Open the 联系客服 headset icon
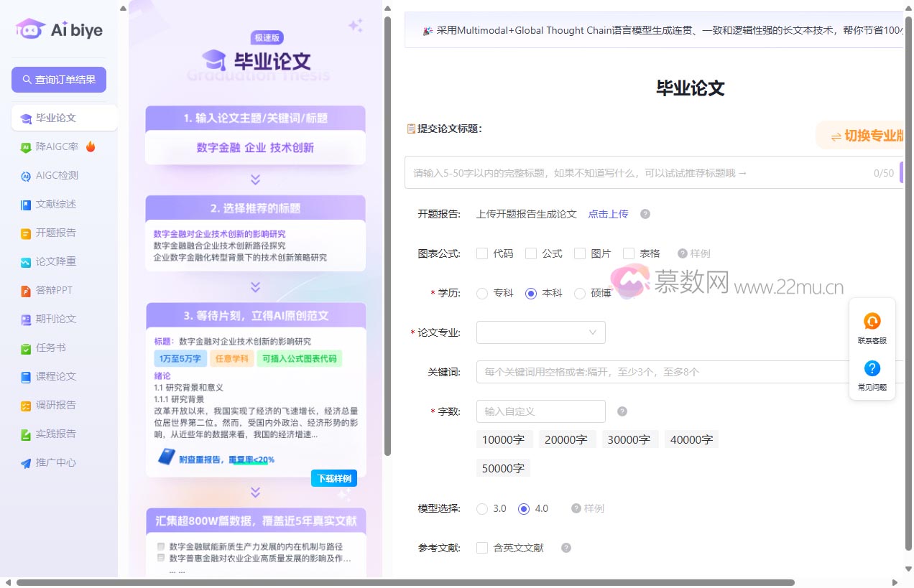 (x=872, y=322)
